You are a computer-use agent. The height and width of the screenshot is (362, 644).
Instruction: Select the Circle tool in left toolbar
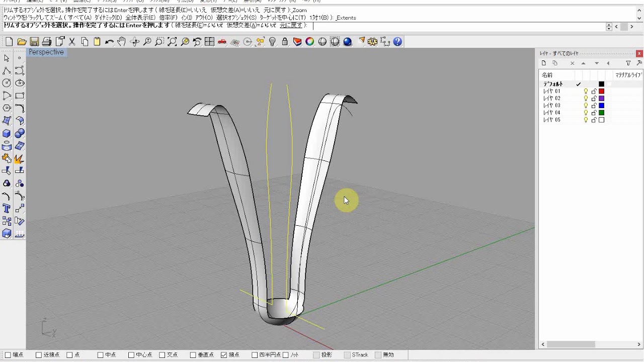pos(7,83)
